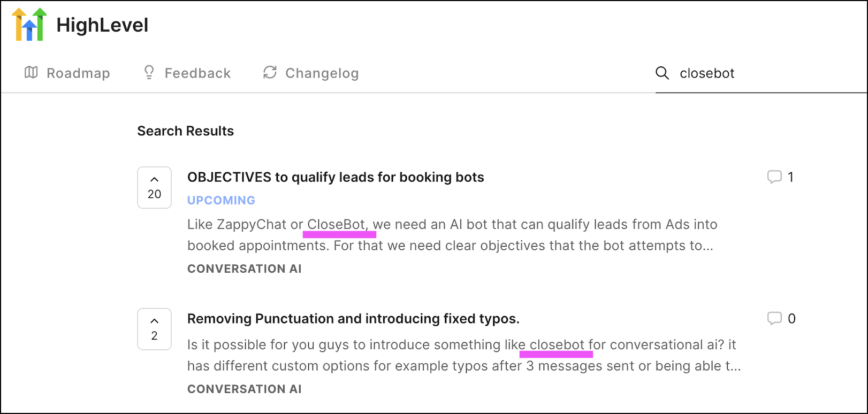
Task: Click the Changelog refresh arrows icon
Action: 270,72
